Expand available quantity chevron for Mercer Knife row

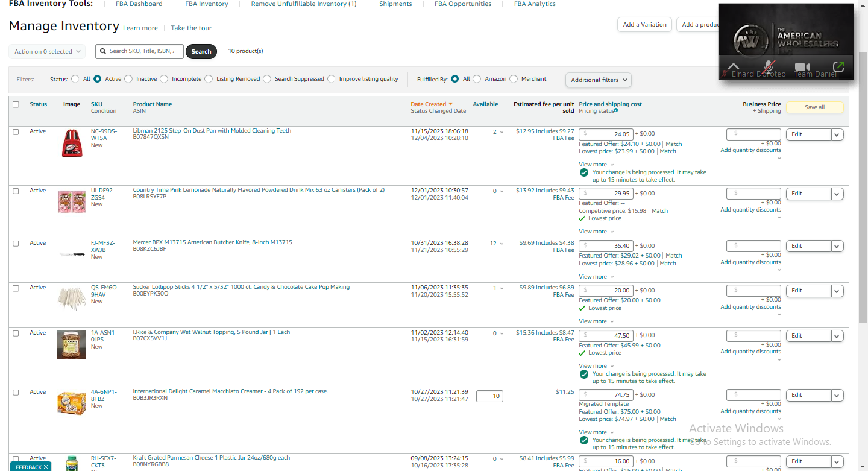click(x=502, y=244)
